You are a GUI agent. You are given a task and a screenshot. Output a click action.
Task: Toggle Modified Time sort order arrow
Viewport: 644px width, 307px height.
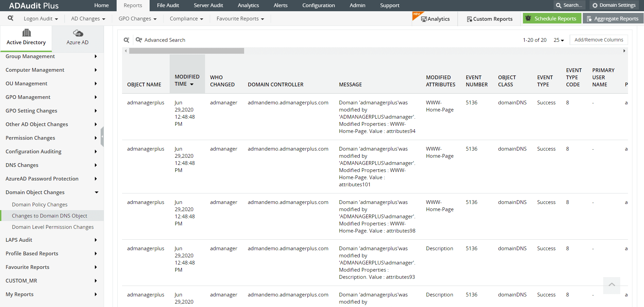192,84
